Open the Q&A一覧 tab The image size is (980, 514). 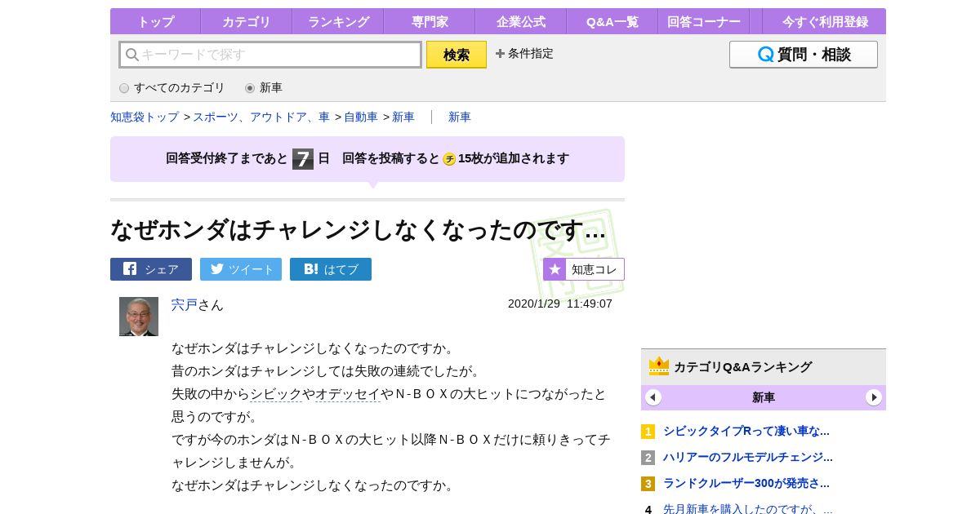[612, 21]
